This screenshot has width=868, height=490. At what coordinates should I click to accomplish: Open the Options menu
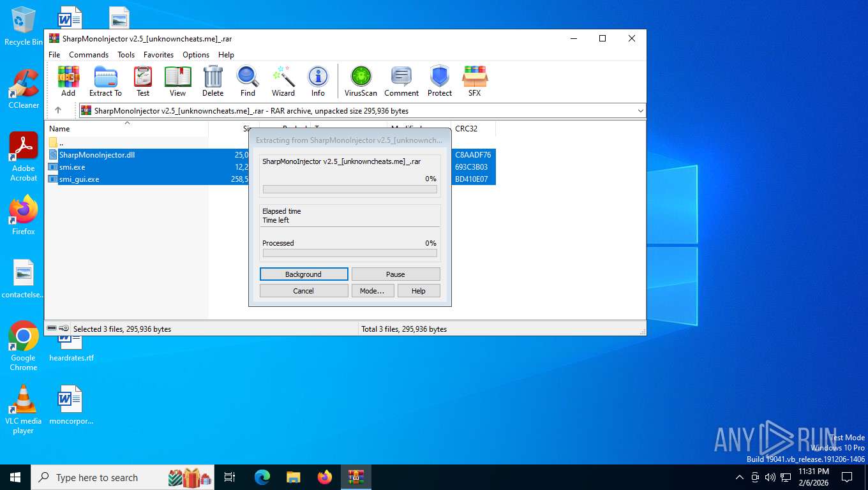tap(196, 55)
